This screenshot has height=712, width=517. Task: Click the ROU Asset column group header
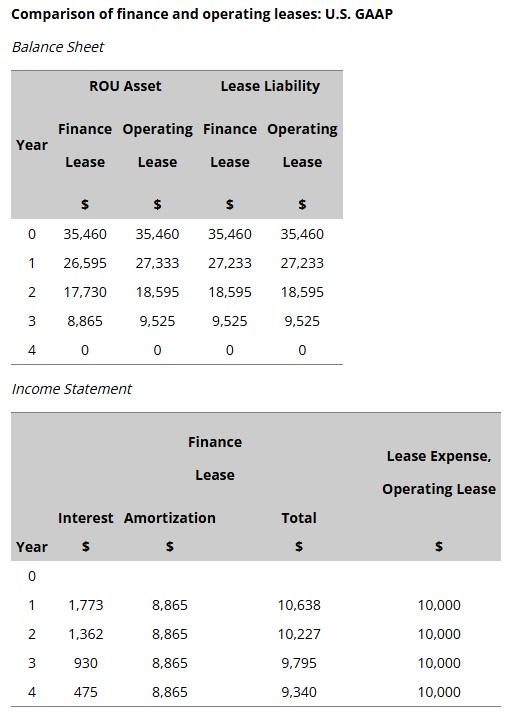pos(125,86)
